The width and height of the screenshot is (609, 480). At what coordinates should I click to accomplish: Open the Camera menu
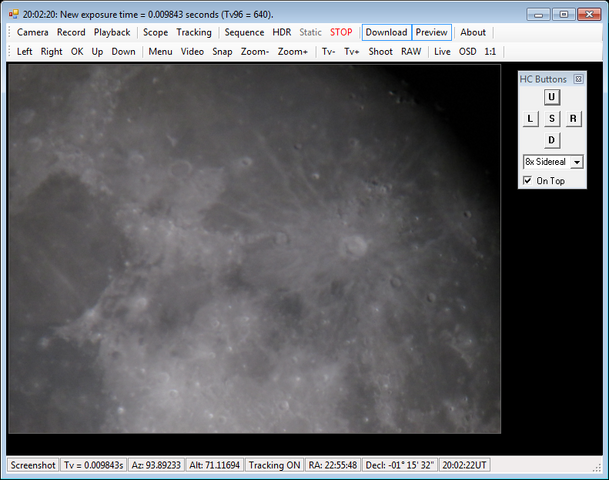33,32
